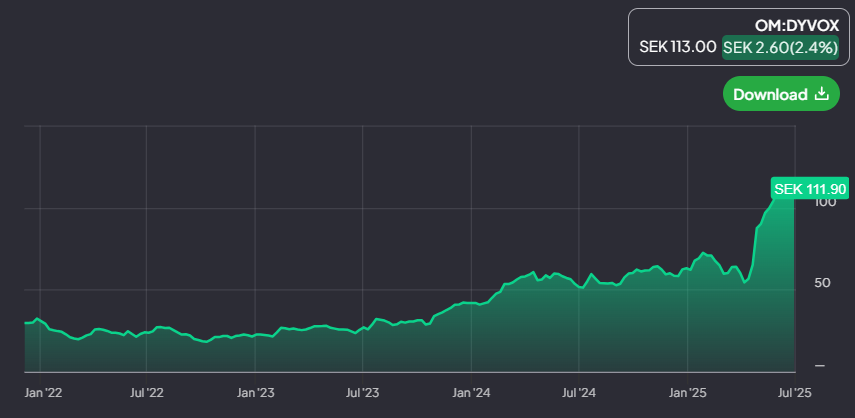Click the SEK 111.90 price tag on chart
Viewport: 855px width, 418px height.
pos(810,189)
